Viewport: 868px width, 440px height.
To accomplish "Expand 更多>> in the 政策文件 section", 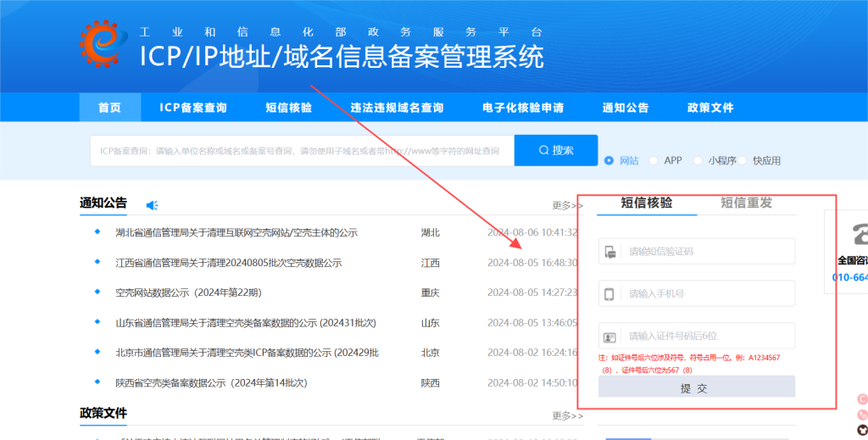I will (x=567, y=415).
